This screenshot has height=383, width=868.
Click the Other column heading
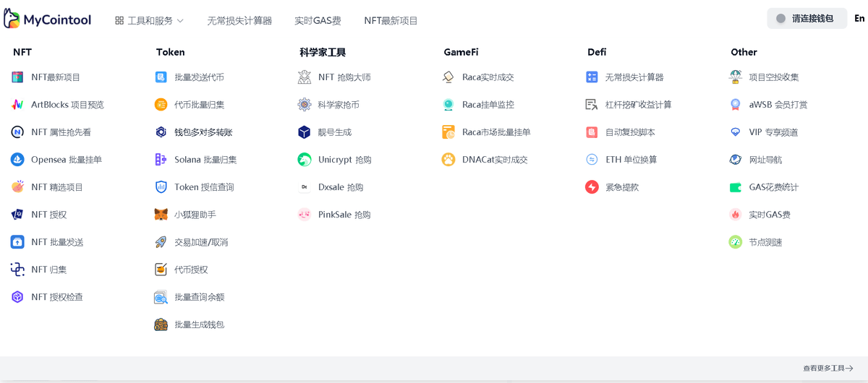744,52
